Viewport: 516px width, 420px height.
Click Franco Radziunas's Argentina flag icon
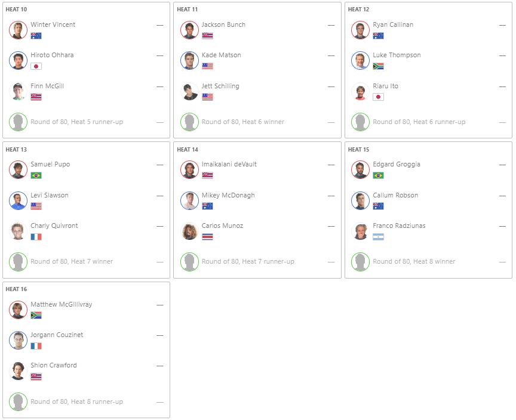tap(378, 237)
